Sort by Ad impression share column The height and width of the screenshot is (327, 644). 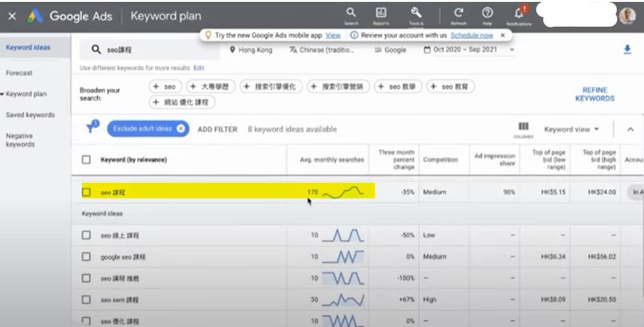(494, 159)
